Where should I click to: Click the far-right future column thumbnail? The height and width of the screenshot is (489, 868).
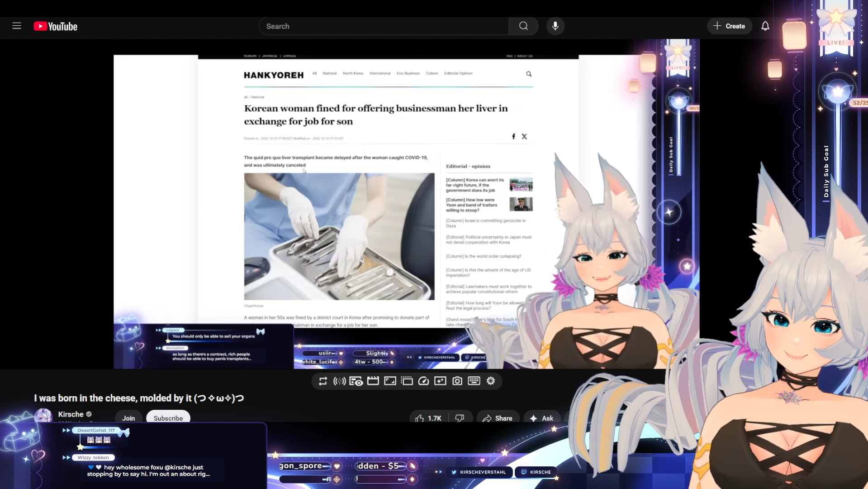[521, 185]
